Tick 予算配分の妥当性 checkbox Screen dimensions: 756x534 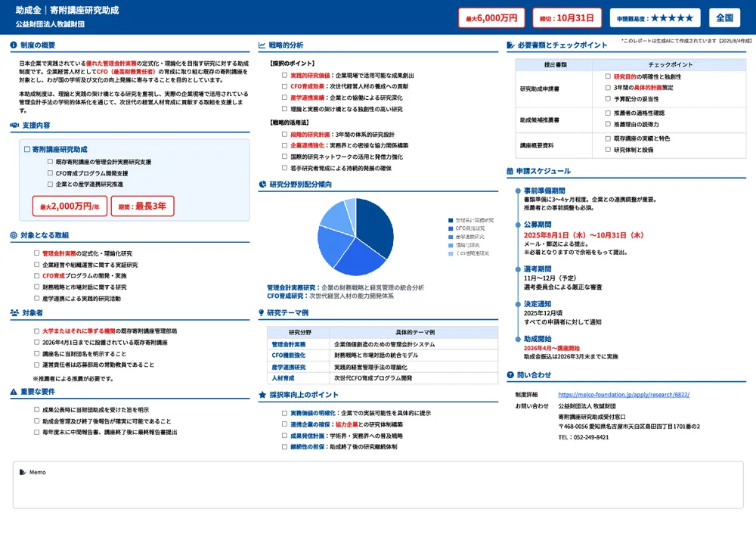[608, 98]
